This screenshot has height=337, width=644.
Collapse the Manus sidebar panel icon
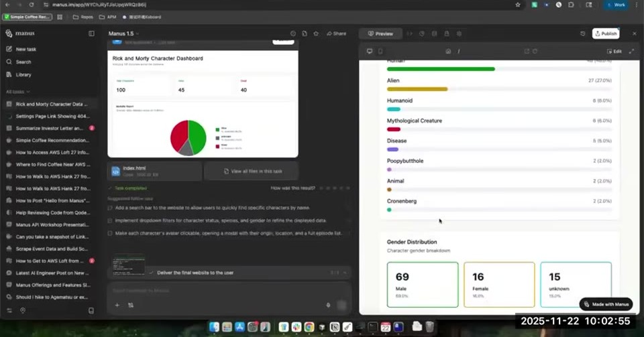[92, 33]
